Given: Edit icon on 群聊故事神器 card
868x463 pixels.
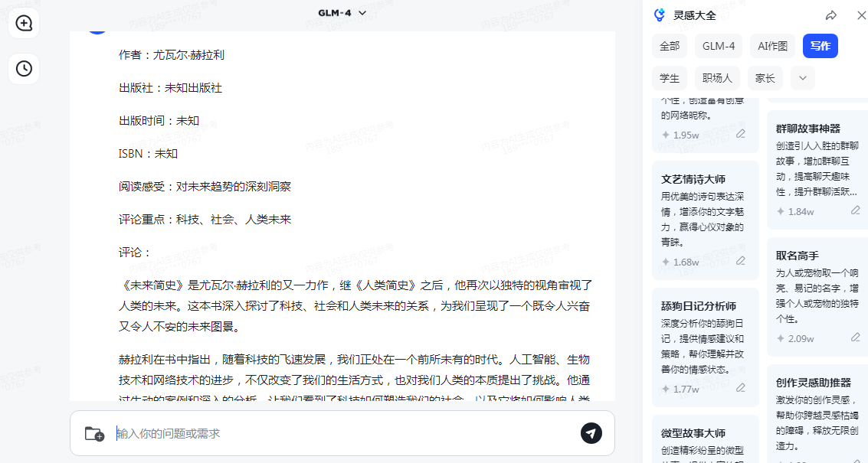Looking at the screenshot, I should pos(855,210).
